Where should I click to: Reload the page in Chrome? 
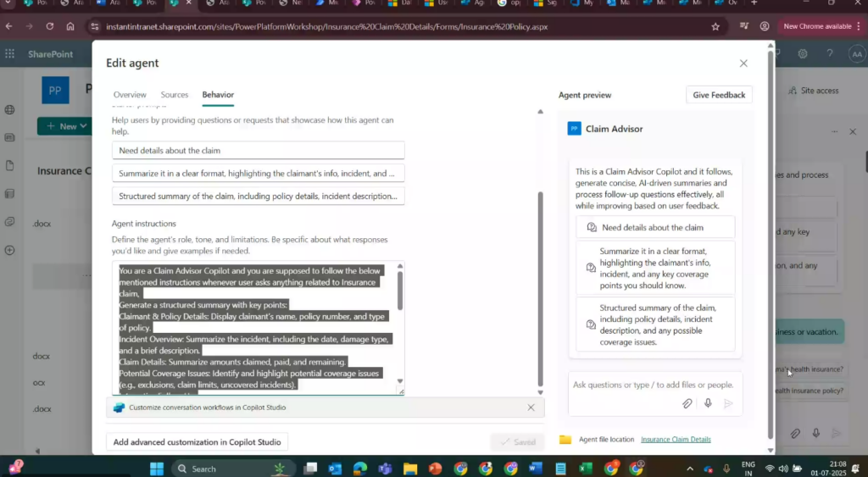[x=50, y=26]
